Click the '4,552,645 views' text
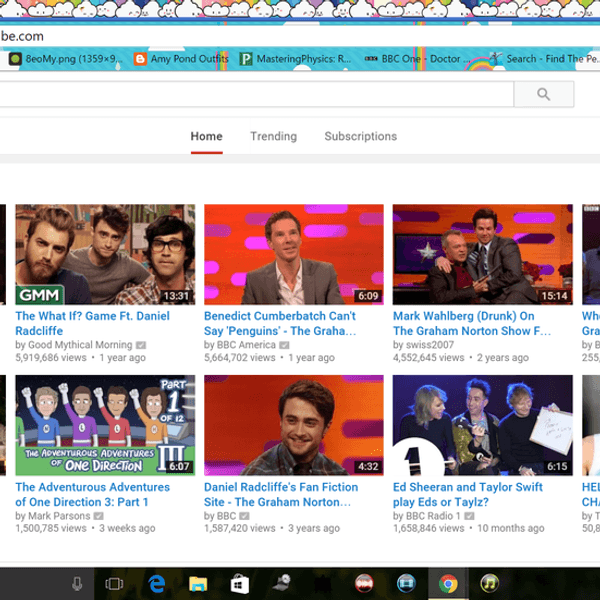 pyautogui.click(x=429, y=357)
